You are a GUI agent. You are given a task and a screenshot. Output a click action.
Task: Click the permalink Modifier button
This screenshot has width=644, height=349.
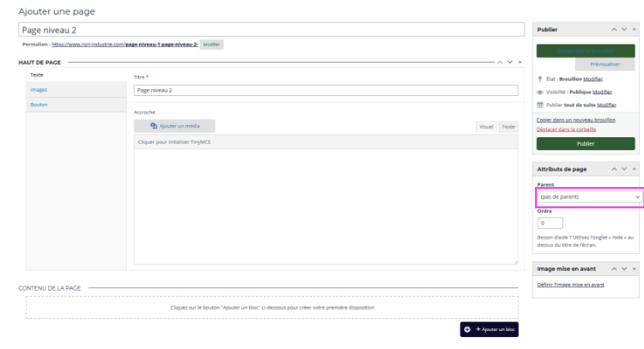click(x=211, y=45)
